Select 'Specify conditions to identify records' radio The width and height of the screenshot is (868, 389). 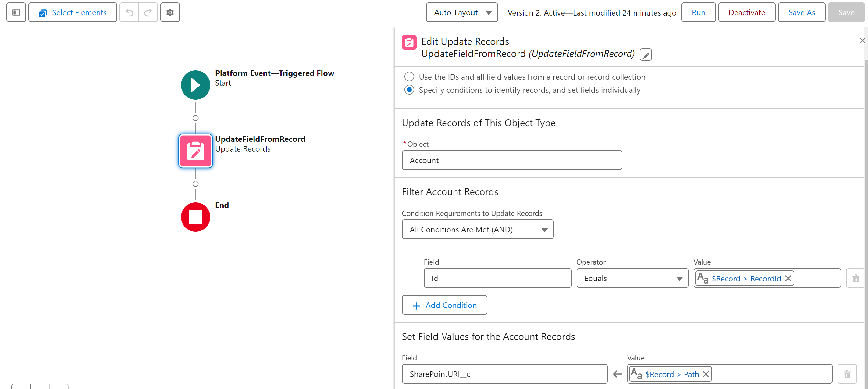(409, 90)
